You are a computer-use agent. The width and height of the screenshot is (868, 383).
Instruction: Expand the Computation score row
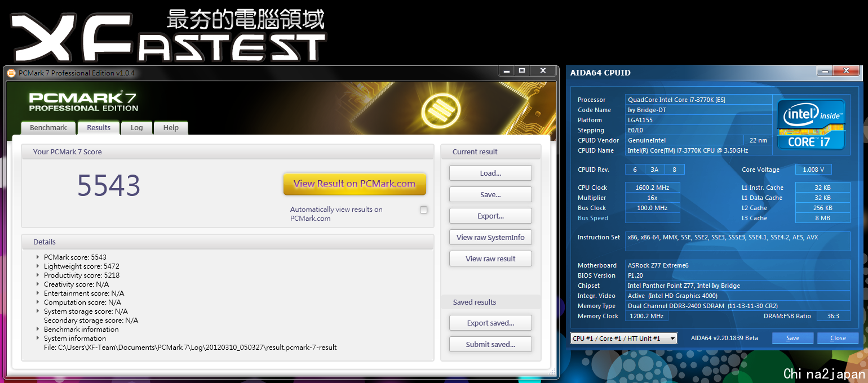pyautogui.click(x=38, y=302)
